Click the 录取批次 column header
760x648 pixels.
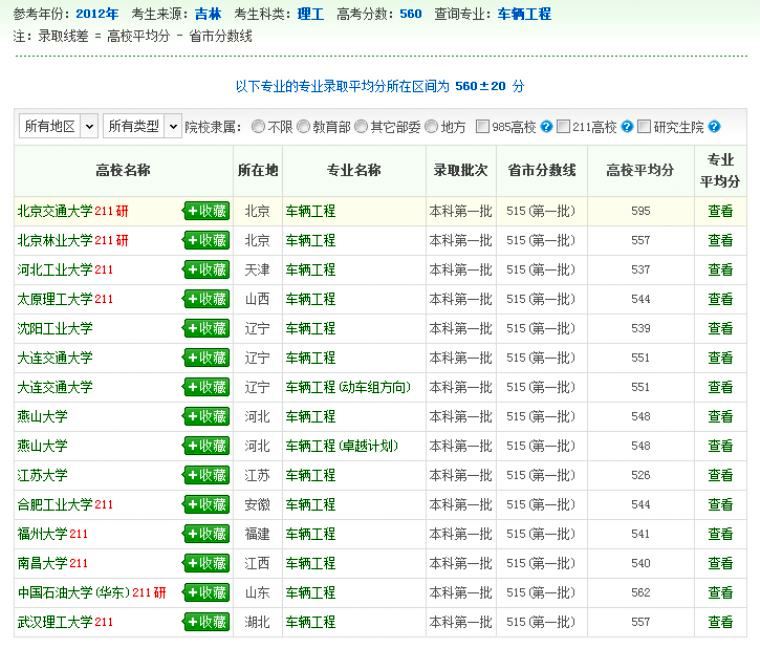(460, 170)
